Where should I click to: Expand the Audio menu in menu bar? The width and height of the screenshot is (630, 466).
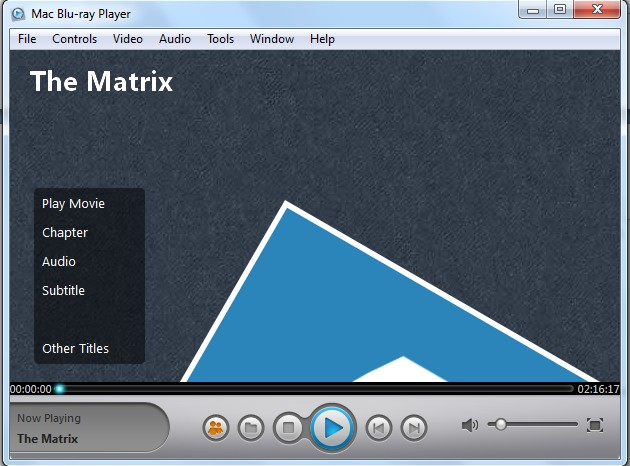(175, 39)
